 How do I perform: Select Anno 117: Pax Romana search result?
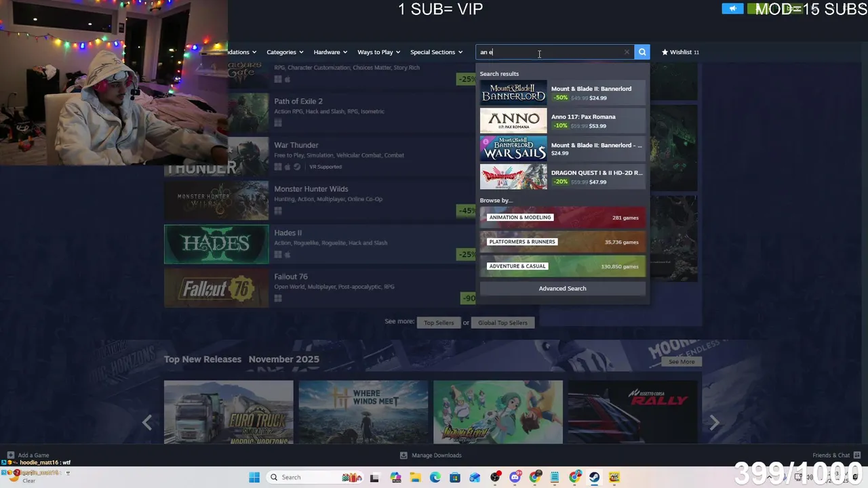pos(562,121)
